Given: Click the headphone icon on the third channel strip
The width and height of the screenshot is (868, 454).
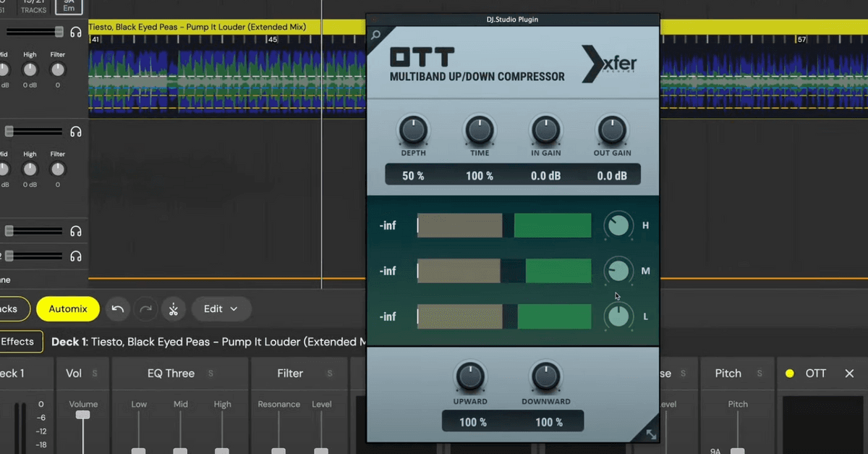Looking at the screenshot, I should coord(75,230).
